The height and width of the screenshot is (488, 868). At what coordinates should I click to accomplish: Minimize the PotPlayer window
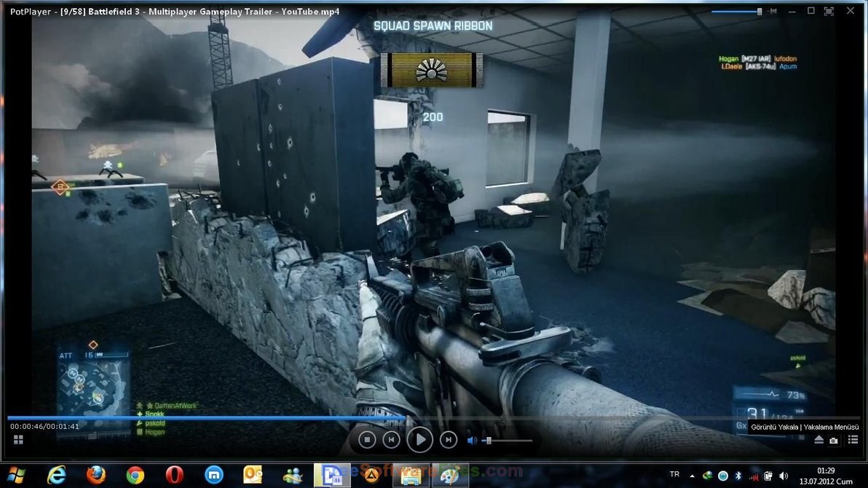coord(792,12)
